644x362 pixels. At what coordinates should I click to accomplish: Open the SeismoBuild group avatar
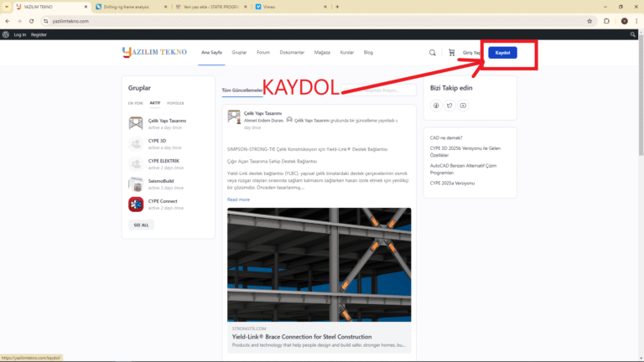[136, 184]
